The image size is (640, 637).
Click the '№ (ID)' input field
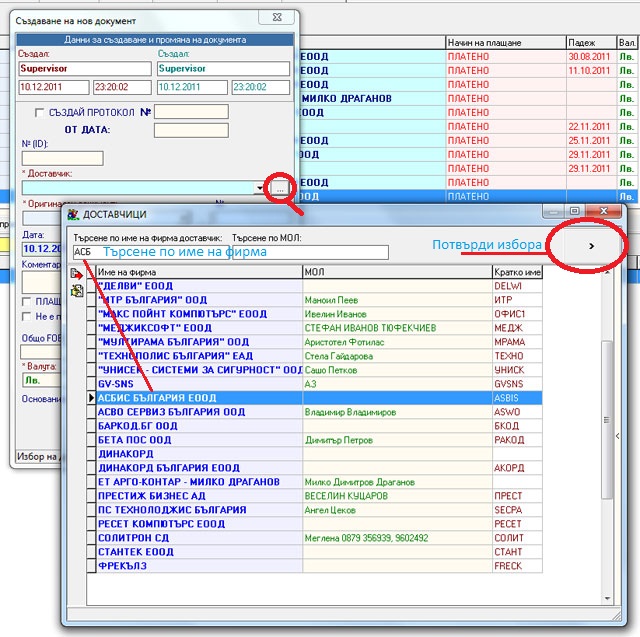[x=62, y=158]
